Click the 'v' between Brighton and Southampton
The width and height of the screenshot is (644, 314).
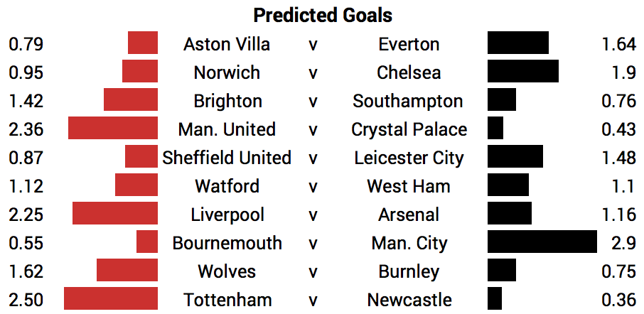313,102
